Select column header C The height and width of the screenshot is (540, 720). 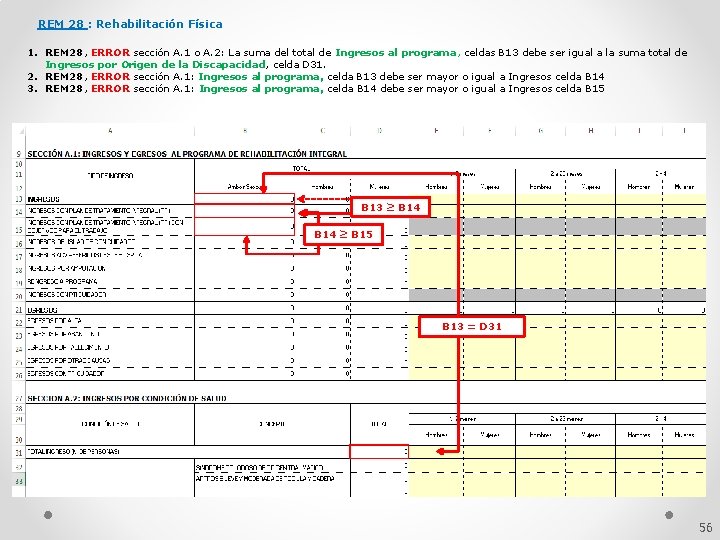(323, 131)
